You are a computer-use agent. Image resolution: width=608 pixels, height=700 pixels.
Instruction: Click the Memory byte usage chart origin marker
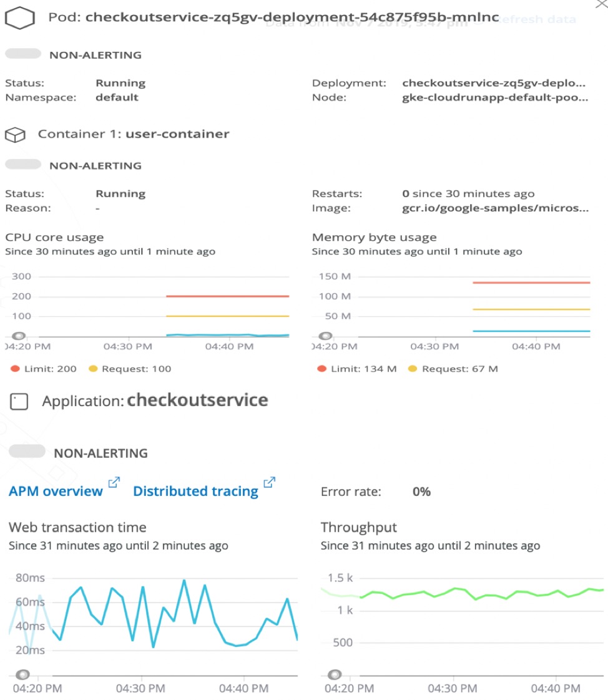click(x=325, y=336)
